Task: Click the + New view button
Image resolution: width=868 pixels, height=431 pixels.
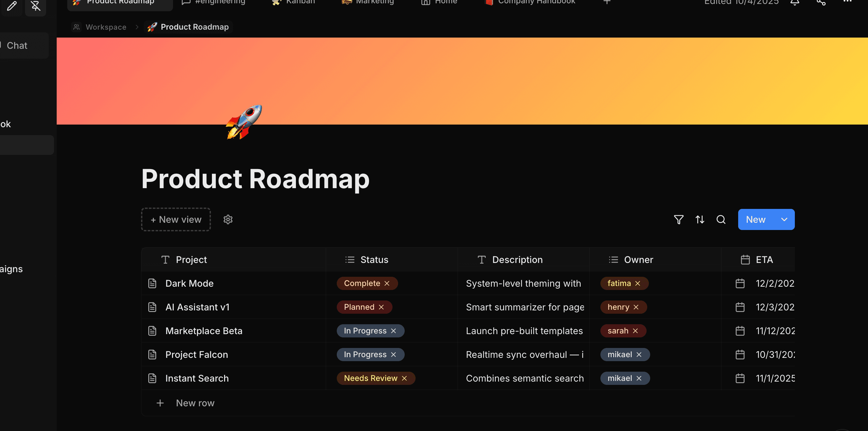Action: point(176,220)
